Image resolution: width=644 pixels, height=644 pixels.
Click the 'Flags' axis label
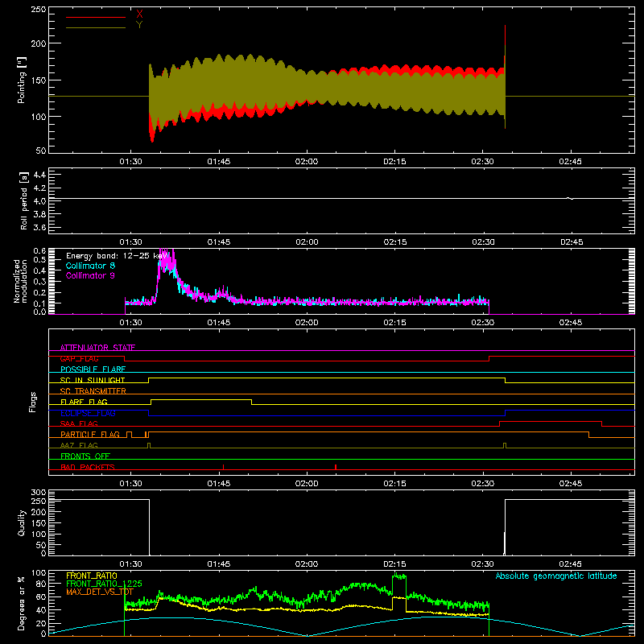pos(32,402)
